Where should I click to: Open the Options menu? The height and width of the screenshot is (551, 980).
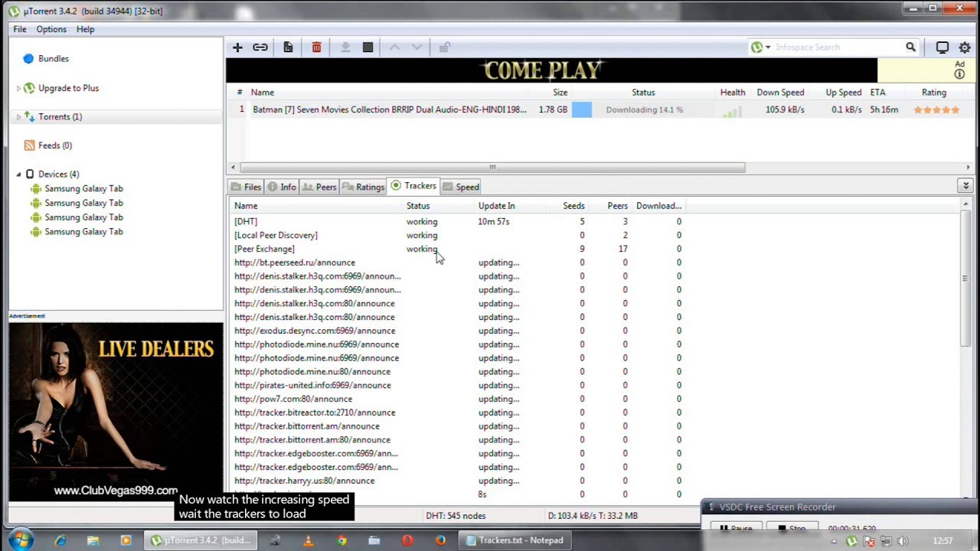(51, 29)
